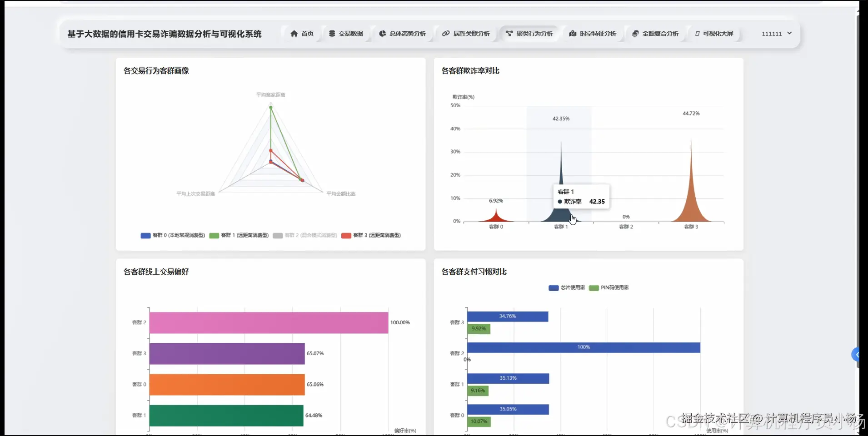Toggle the PIN码使用率 legend item
The image size is (868, 436).
(609, 287)
